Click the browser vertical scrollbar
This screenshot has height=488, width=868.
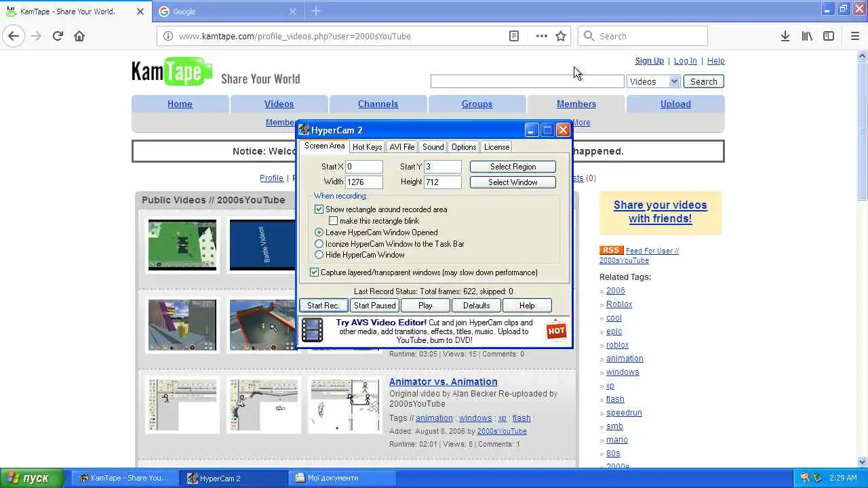(863, 258)
